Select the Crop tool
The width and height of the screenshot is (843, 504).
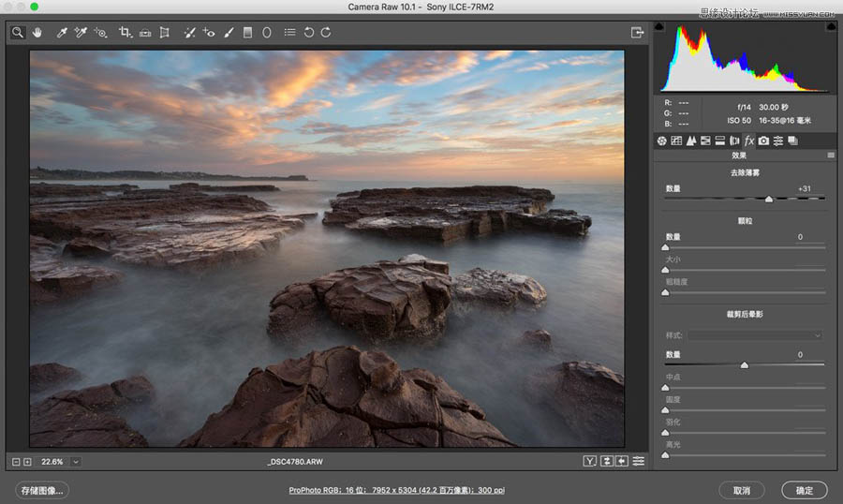click(126, 32)
